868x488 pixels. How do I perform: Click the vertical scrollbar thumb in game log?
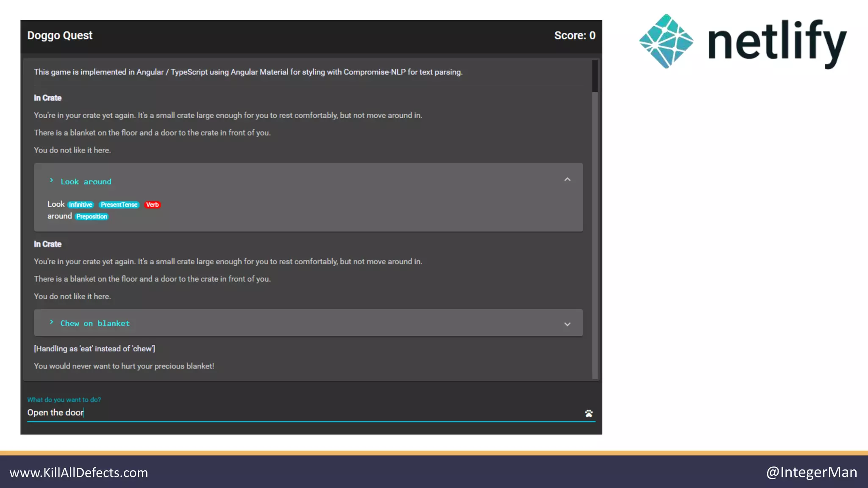coord(595,76)
